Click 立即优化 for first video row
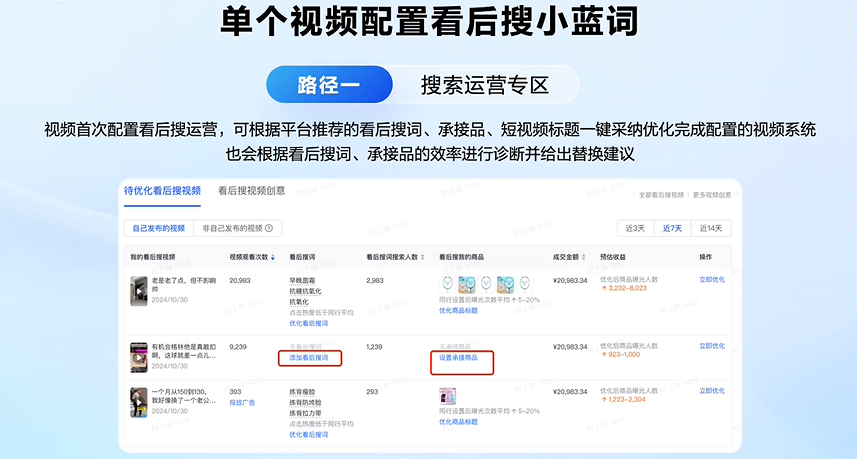This screenshot has height=459, width=857. pyautogui.click(x=712, y=280)
